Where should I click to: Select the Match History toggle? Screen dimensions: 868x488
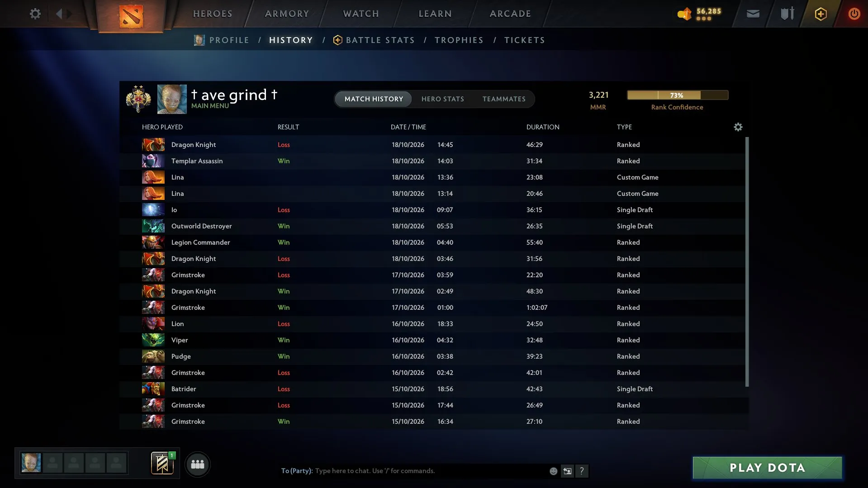point(374,99)
